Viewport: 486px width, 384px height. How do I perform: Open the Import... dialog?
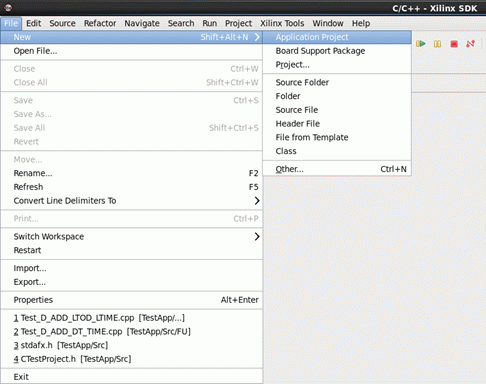point(132,268)
